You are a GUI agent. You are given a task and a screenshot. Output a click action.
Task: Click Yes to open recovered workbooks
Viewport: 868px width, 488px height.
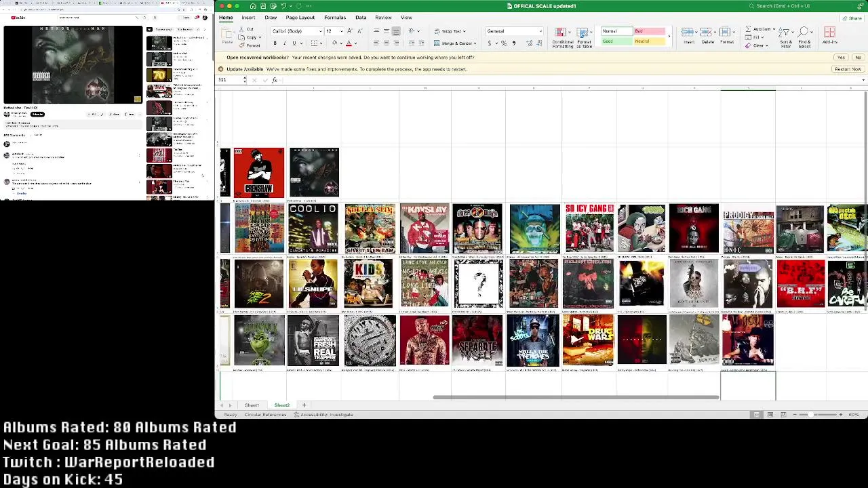[x=841, y=58]
